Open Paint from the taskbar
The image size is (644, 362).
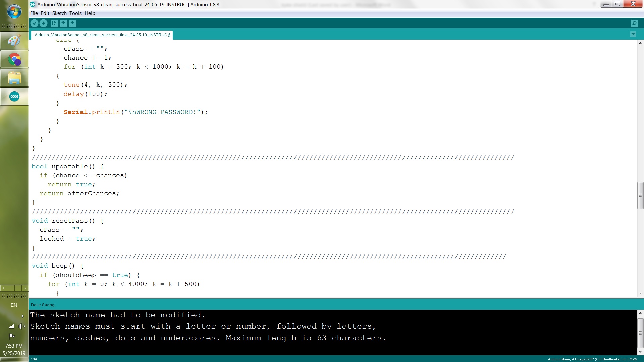pos(14,41)
